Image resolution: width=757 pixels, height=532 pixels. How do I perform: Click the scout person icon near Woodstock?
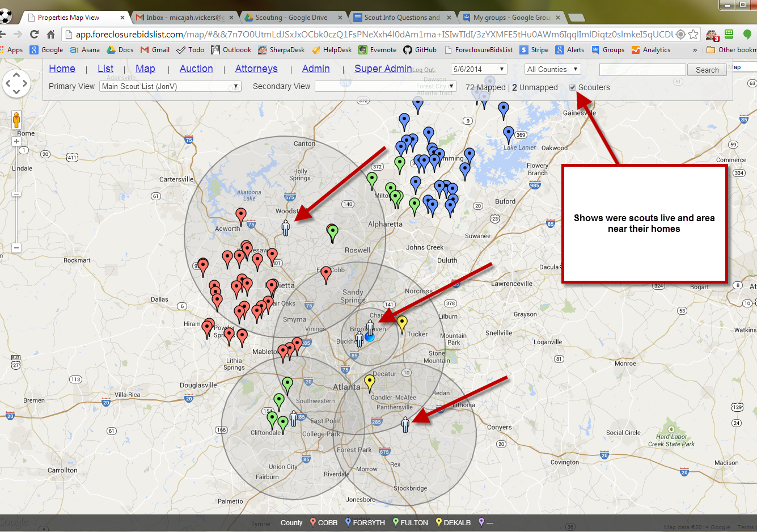pyautogui.click(x=286, y=228)
